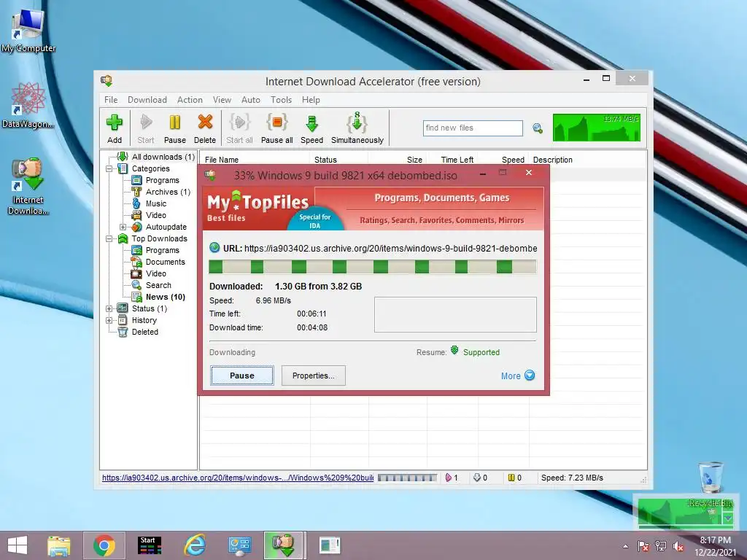Viewport: 747px width, 560px height.
Task: Open the Action menu
Action: tap(190, 100)
